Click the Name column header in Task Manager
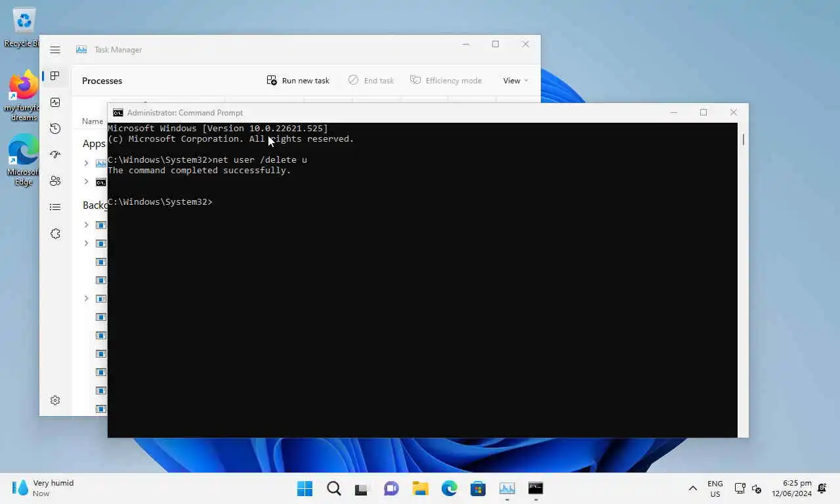 (x=93, y=121)
